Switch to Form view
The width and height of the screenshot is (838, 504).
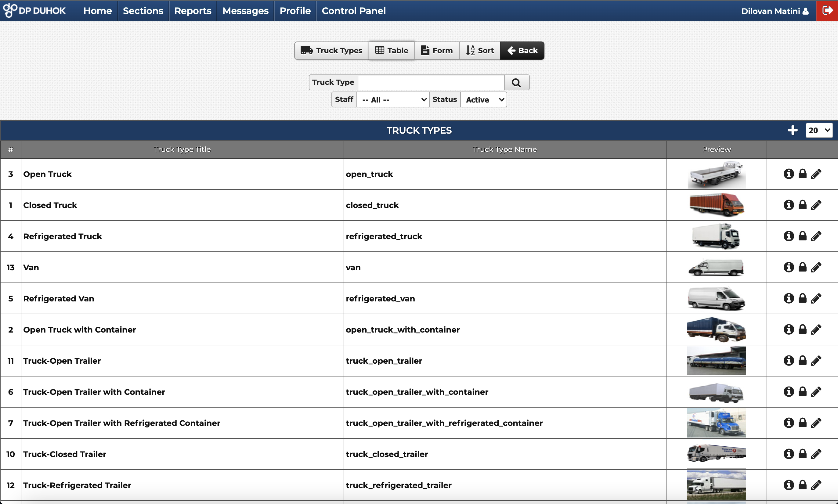437,51
